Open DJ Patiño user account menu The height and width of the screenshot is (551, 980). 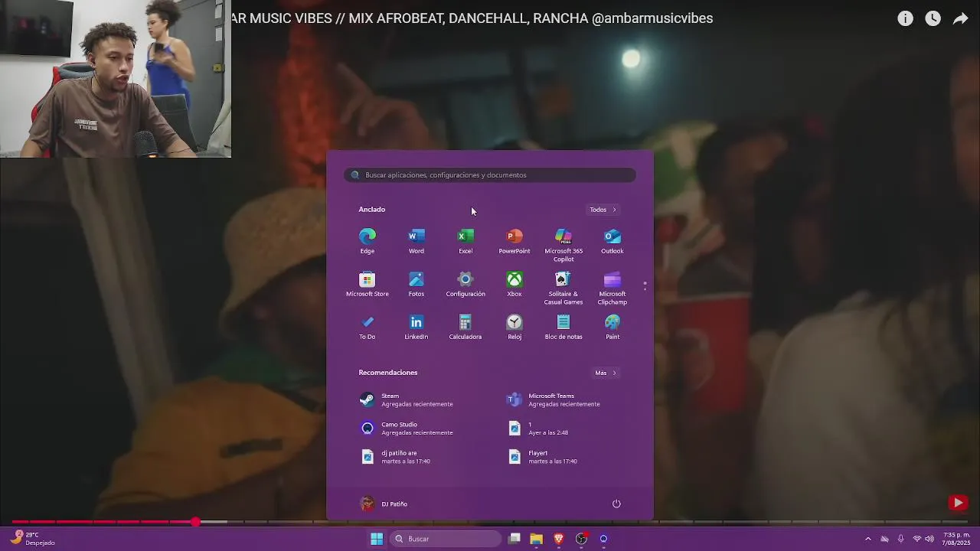pos(384,504)
